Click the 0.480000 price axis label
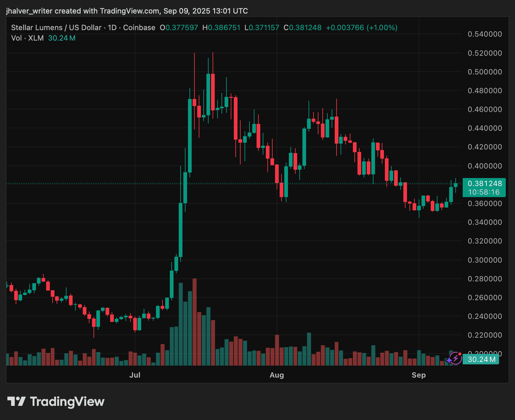The width and height of the screenshot is (515, 420). pos(485,91)
